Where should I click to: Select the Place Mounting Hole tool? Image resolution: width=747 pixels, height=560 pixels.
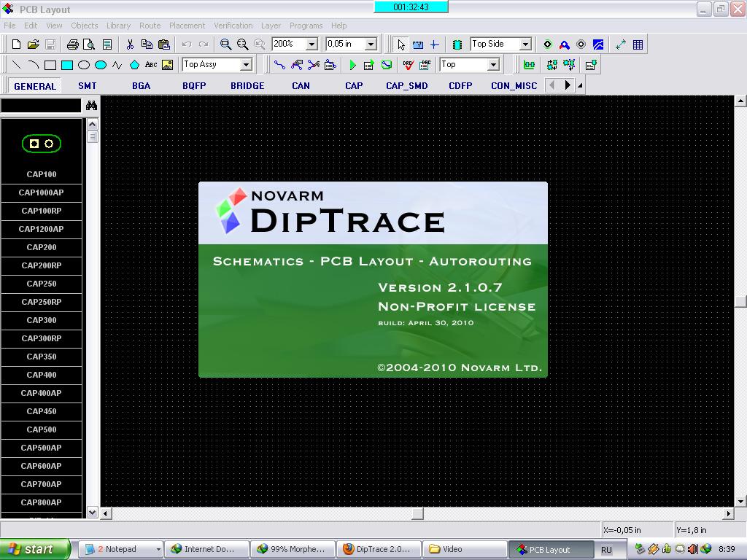[x=581, y=44]
